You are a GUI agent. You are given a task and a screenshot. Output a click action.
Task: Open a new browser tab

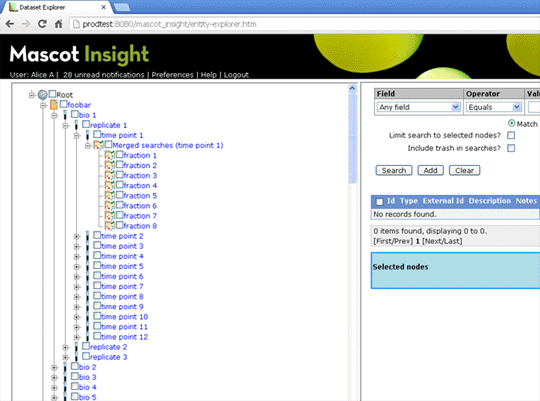coord(122,7)
